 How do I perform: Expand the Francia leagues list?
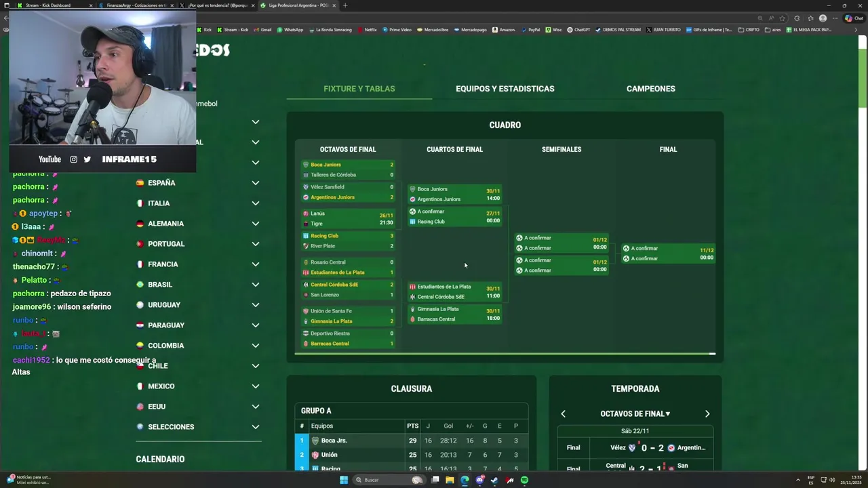point(256,264)
